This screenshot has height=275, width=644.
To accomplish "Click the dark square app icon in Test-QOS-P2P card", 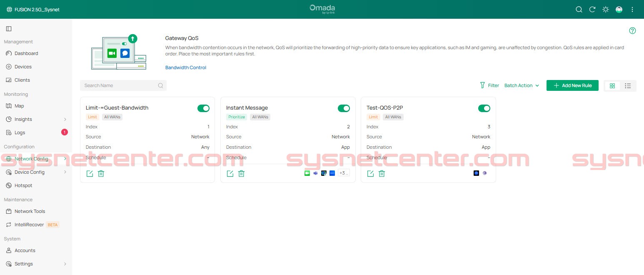I will [476, 173].
